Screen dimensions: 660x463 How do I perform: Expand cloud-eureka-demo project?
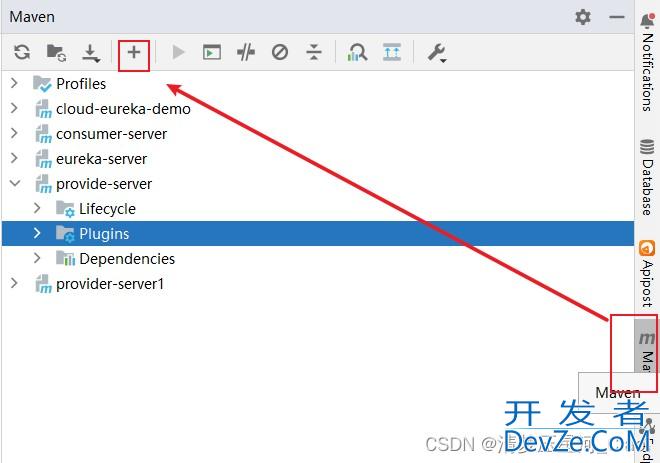(14, 108)
